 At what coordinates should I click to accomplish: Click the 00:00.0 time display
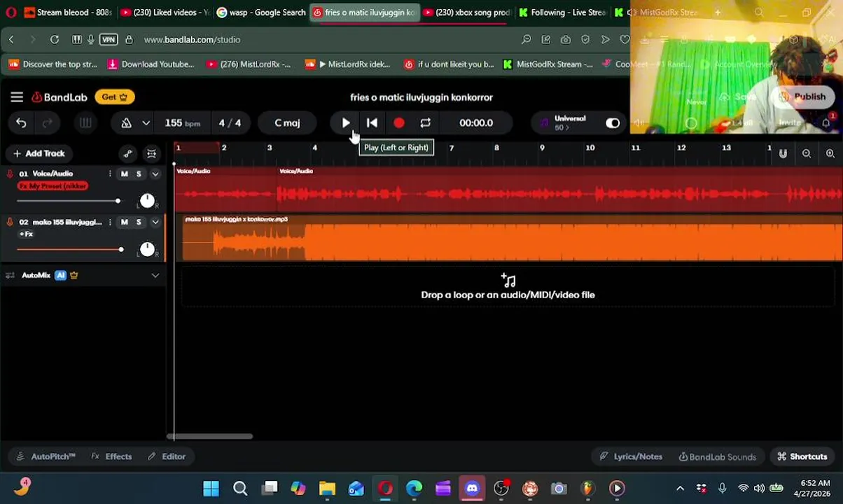(476, 123)
